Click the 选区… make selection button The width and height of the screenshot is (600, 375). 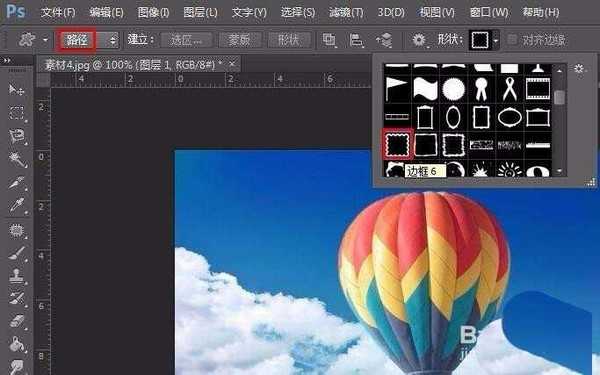[186, 40]
